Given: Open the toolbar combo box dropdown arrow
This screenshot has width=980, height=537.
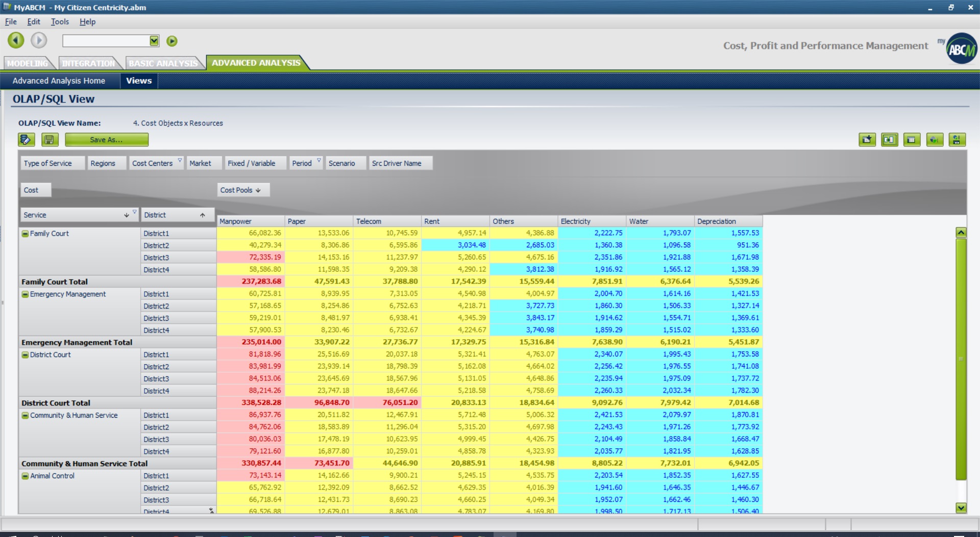Looking at the screenshot, I should point(154,41).
